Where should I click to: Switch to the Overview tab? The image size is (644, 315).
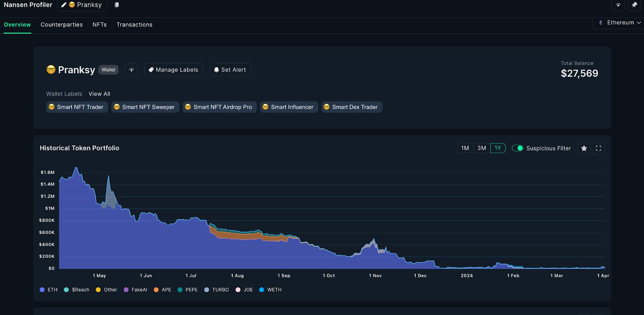coord(17,25)
